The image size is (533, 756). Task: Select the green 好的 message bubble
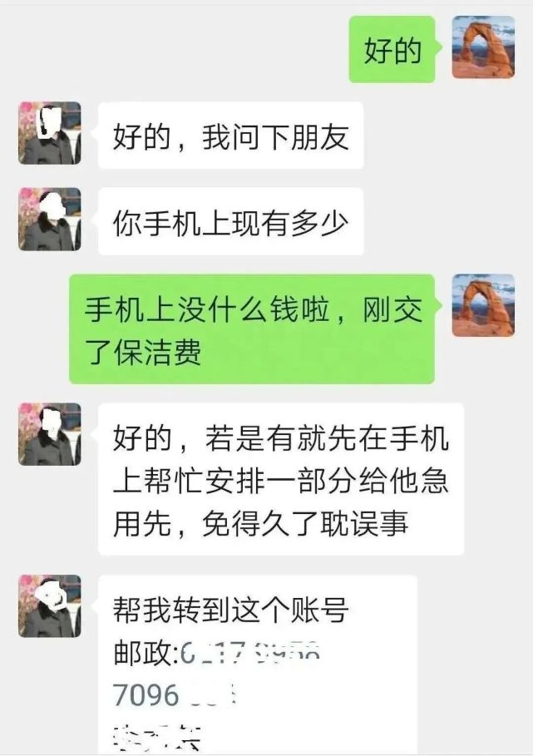(x=392, y=49)
